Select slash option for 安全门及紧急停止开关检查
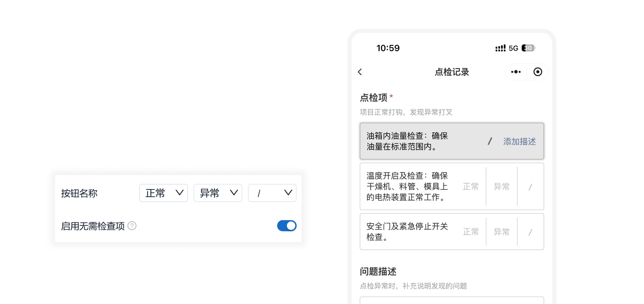 tap(530, 232)
